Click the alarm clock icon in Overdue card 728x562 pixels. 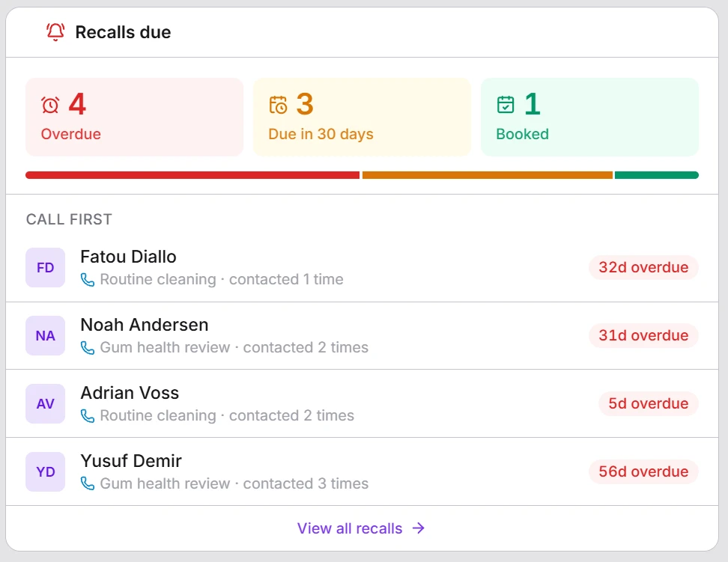[50, 105]
